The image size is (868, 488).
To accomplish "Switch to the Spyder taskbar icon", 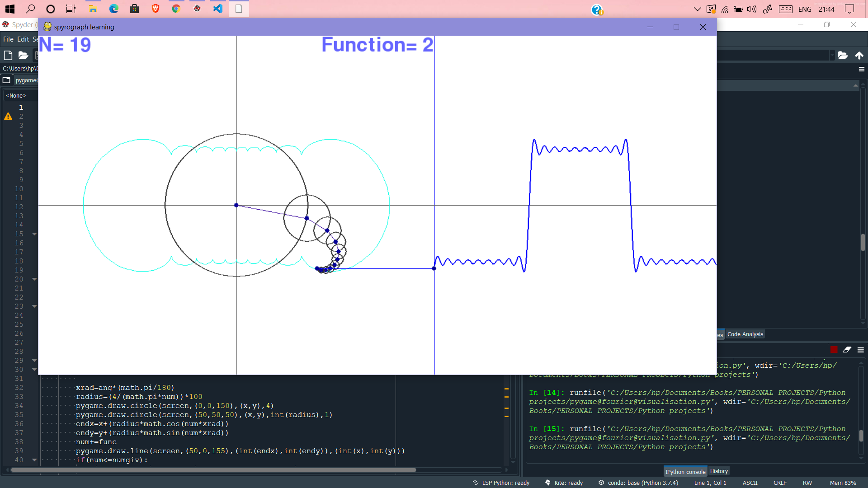I will tap(197, 9).
